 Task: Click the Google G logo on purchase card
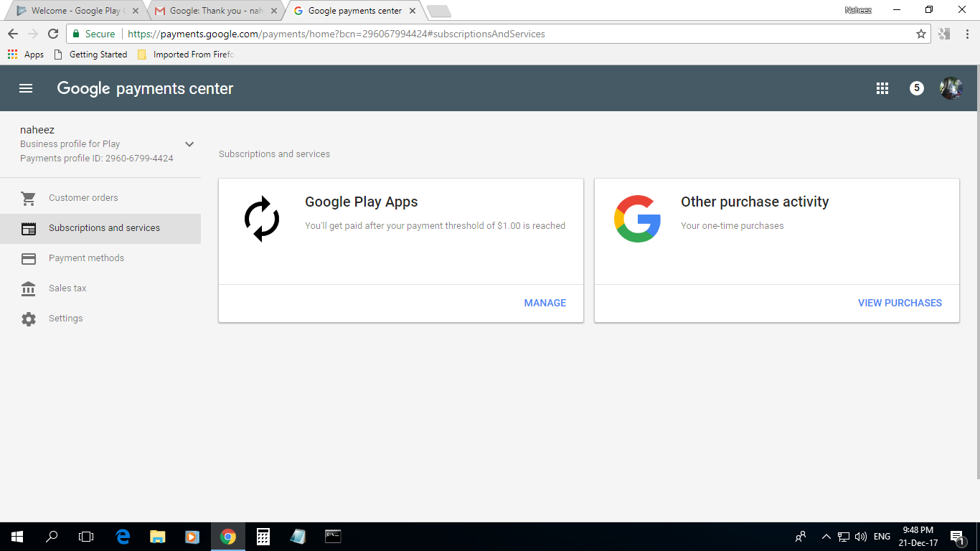(637, 219)
